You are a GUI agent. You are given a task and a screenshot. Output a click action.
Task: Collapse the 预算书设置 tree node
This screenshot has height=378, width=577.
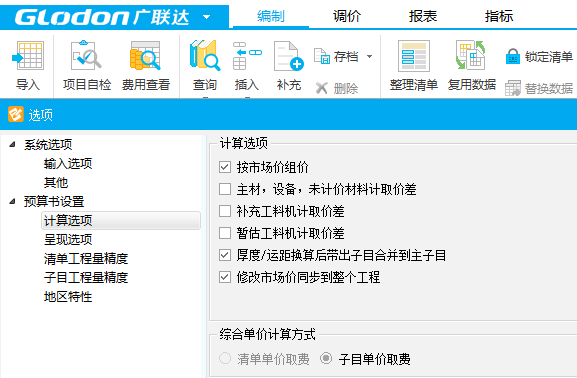[x=13, y=201]
